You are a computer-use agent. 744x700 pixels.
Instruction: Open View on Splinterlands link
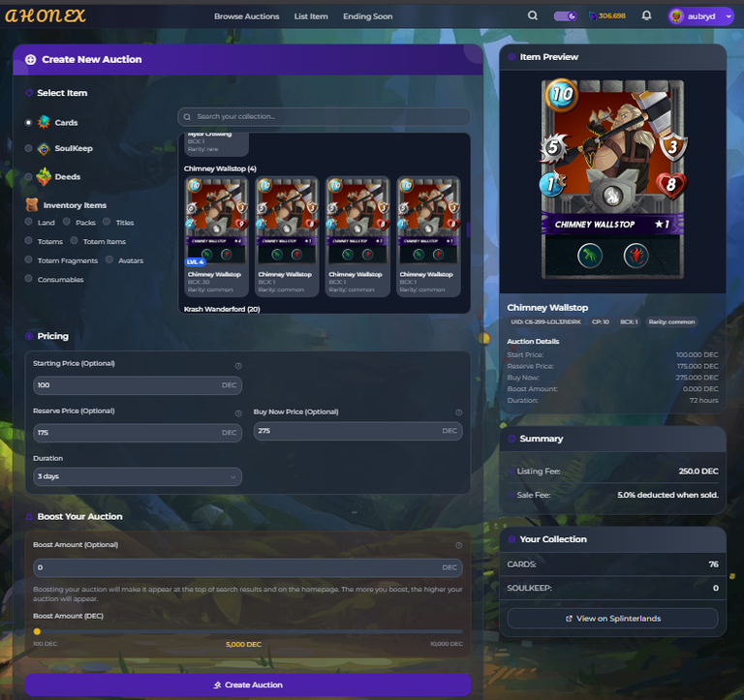(612, 619)
